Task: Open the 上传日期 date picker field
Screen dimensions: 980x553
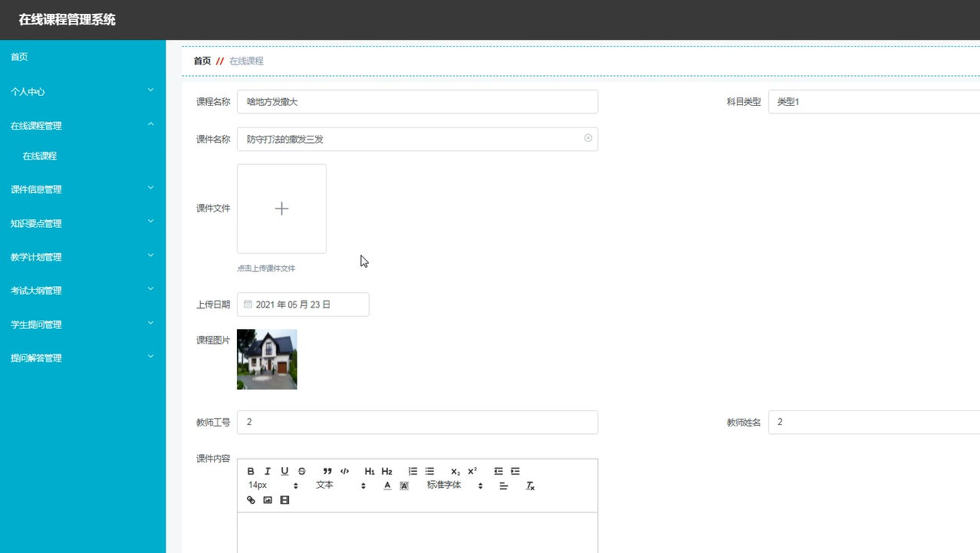Action: [303, 304]
